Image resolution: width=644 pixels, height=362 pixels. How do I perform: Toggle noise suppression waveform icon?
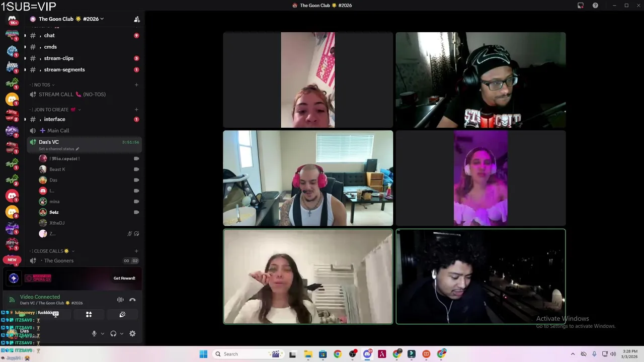coord(120,300)
